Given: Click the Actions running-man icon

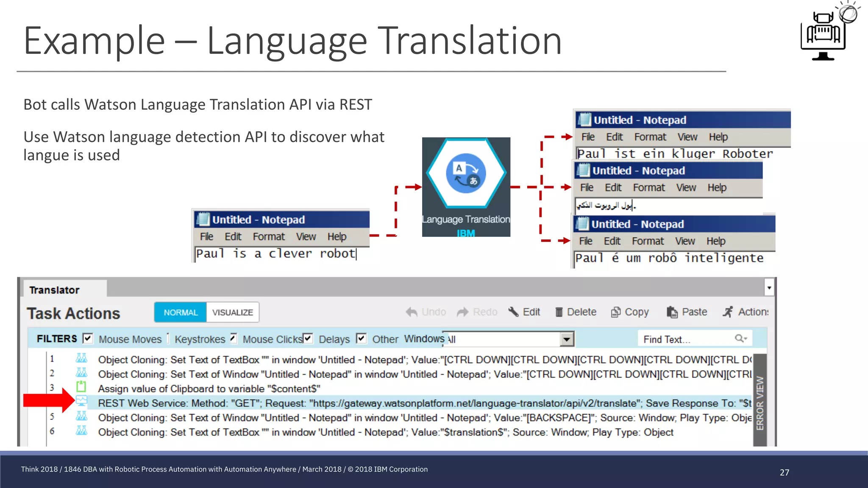Looking at the screenshot, I should pyautogui.click(x=728, y=312).
